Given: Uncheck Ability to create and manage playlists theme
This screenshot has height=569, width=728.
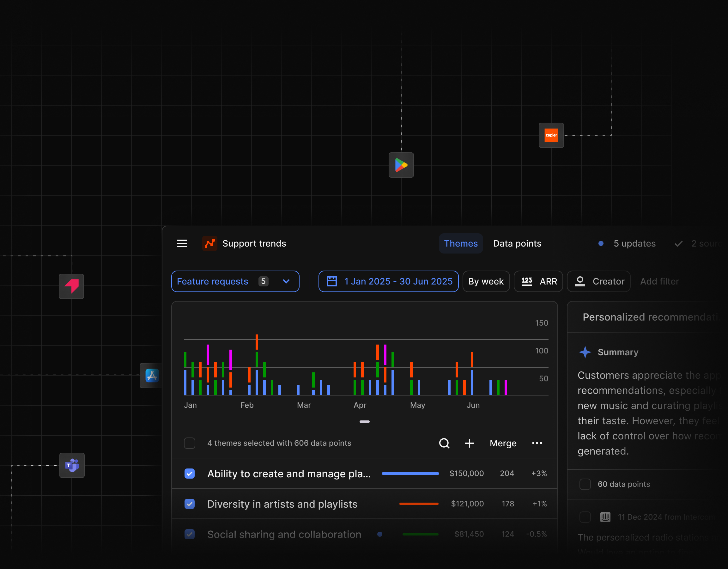Looking at the screenshot, I should click(190, 473).
